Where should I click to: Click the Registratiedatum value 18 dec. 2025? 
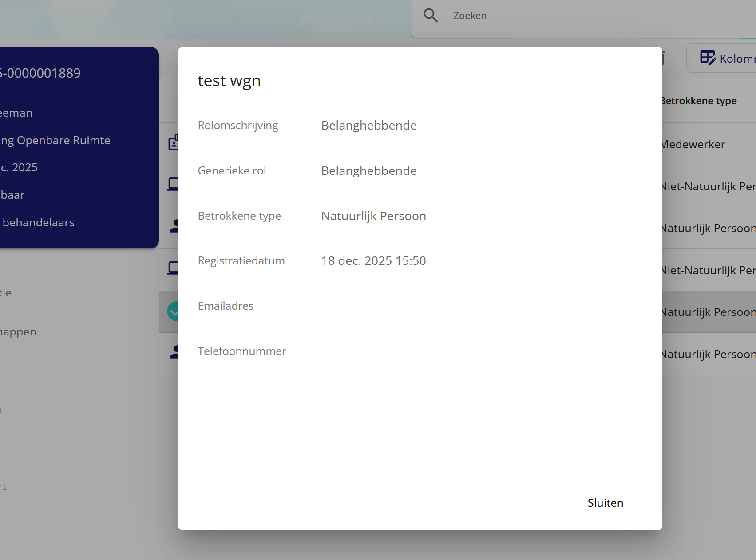coord(373,260)
